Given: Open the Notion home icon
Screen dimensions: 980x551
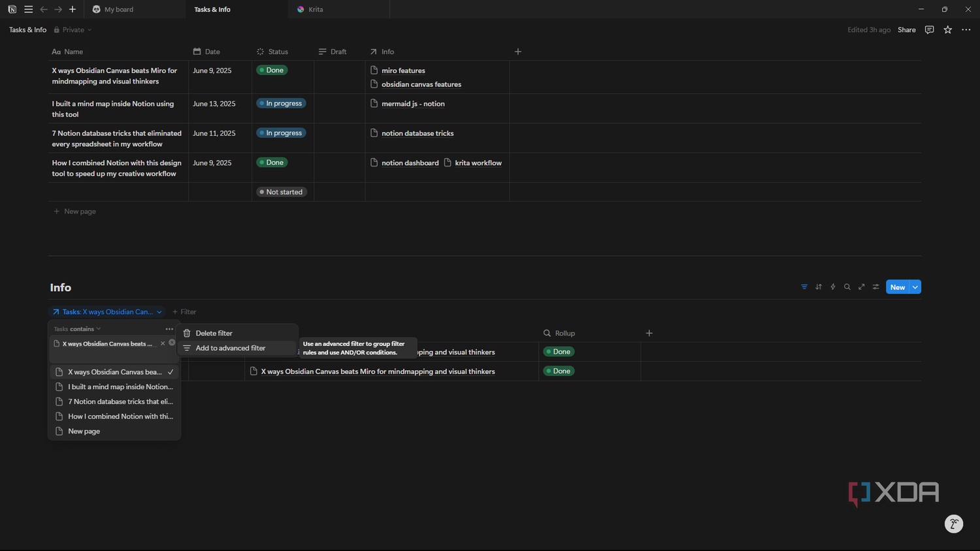Looking at the screenshot, I should (12, 9).
